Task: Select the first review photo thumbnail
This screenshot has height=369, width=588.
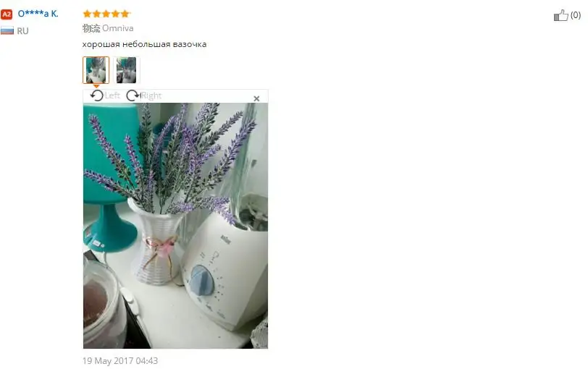Action: (x=96, y=70)
